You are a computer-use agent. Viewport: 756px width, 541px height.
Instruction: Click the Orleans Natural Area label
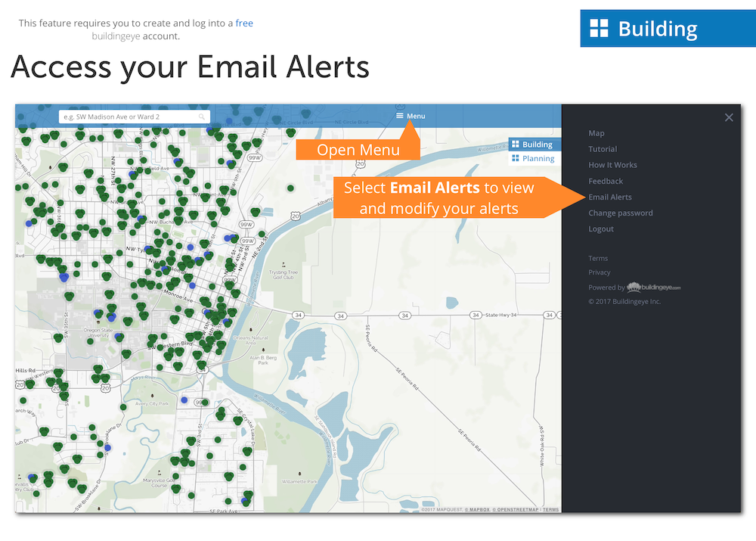[x=251, y=340]
